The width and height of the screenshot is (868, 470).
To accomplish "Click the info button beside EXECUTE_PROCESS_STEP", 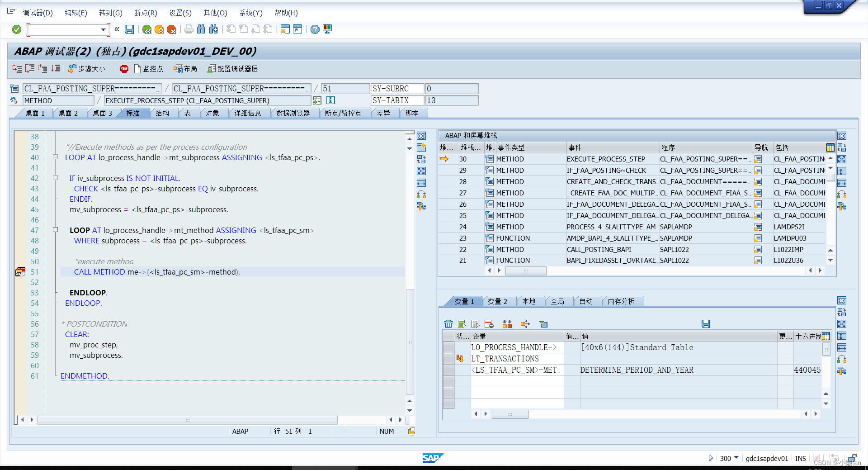I will [x=330, y=100].
